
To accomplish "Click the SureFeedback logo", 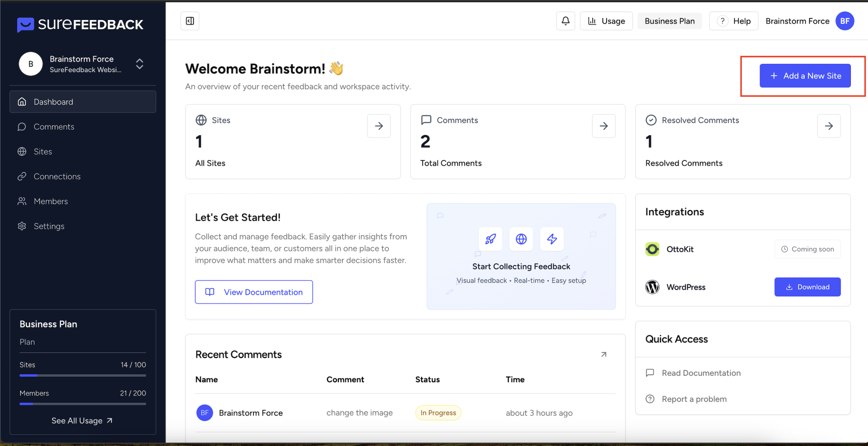I will pos(80,24).
